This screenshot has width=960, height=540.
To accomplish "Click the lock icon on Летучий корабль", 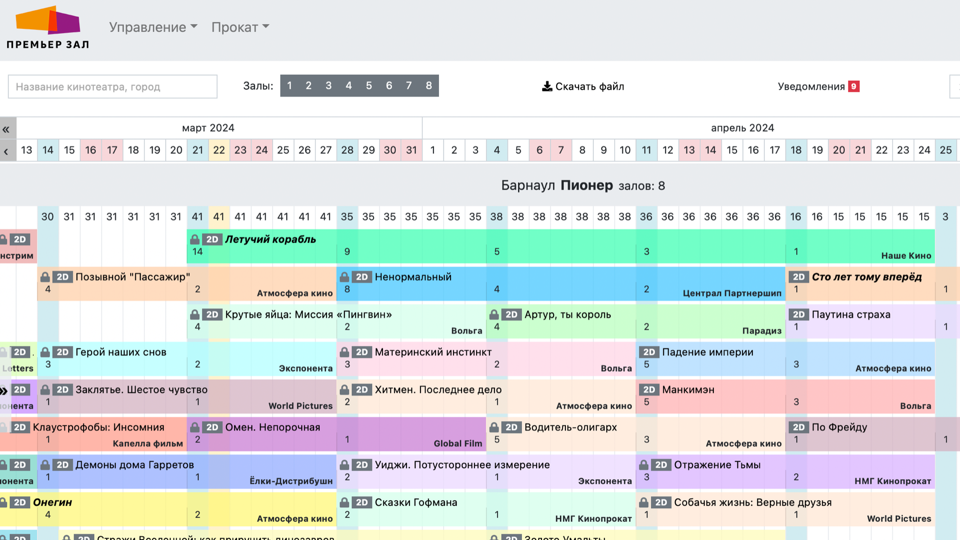I will (x=195, y=240).
